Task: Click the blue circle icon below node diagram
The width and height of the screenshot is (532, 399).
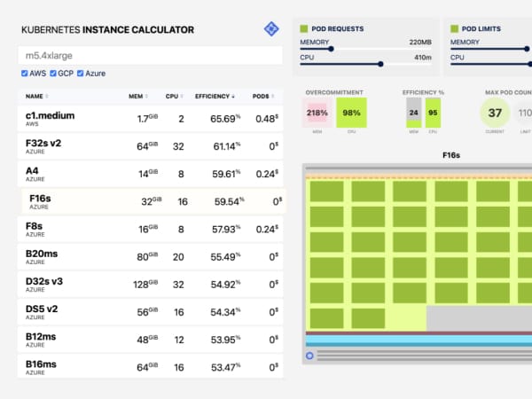Action: point(309,356)
